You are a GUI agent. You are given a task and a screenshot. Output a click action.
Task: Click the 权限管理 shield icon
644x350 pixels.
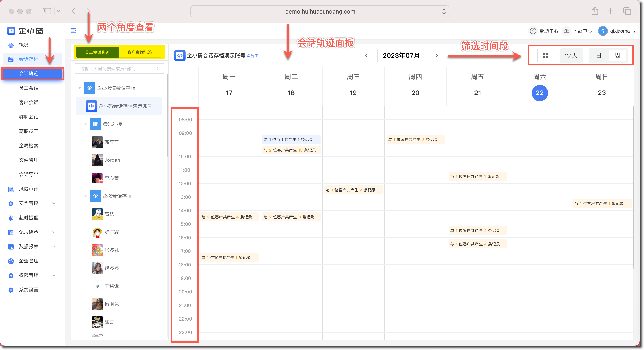coord(11,276)
